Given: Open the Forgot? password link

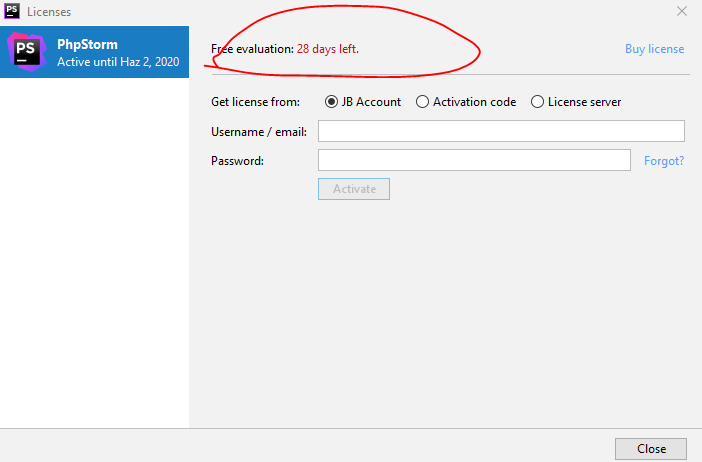Looking at the screenshot, I should pyautogui.click(x=664, y=161).
